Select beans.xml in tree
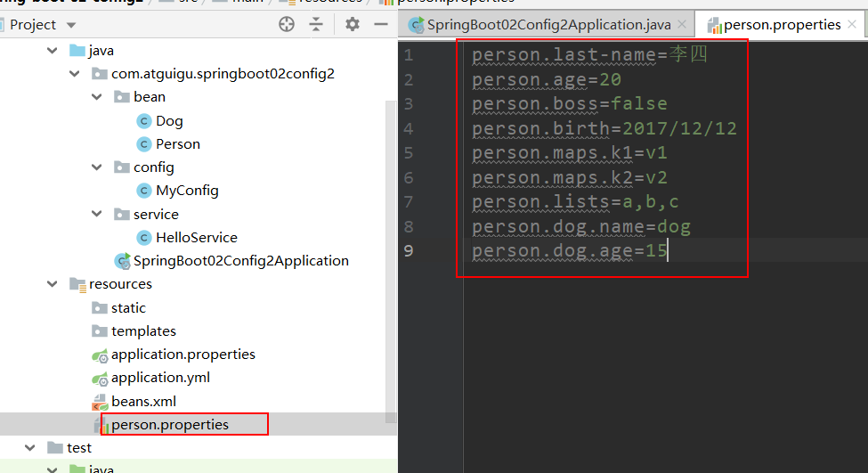This screenshot has width=868, height=473. 143,402
